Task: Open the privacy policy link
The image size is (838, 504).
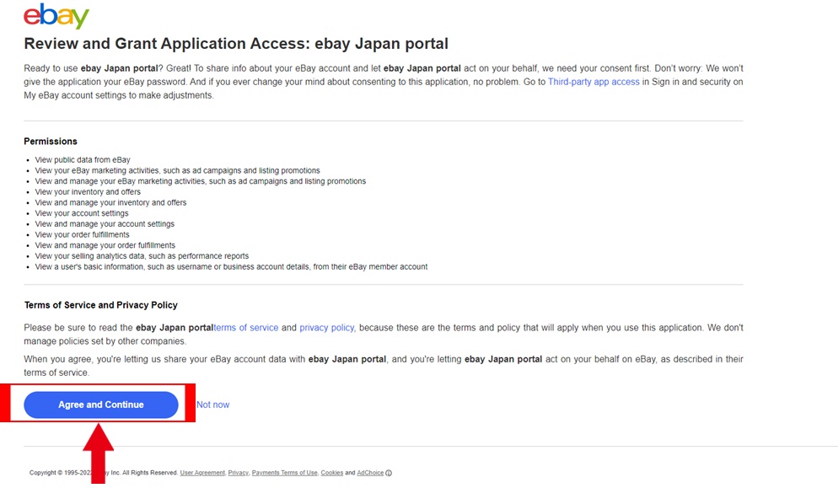Action: (326, 328)
